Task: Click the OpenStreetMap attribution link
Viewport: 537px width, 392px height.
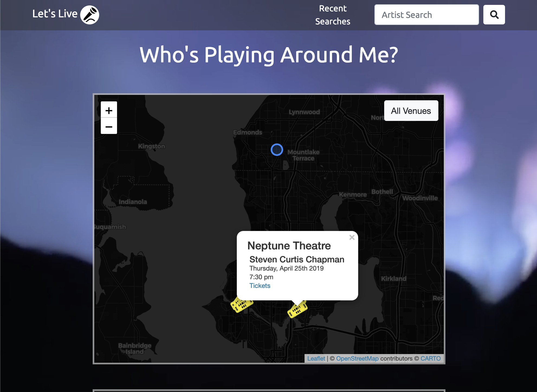Action: [x=358, y=358]
